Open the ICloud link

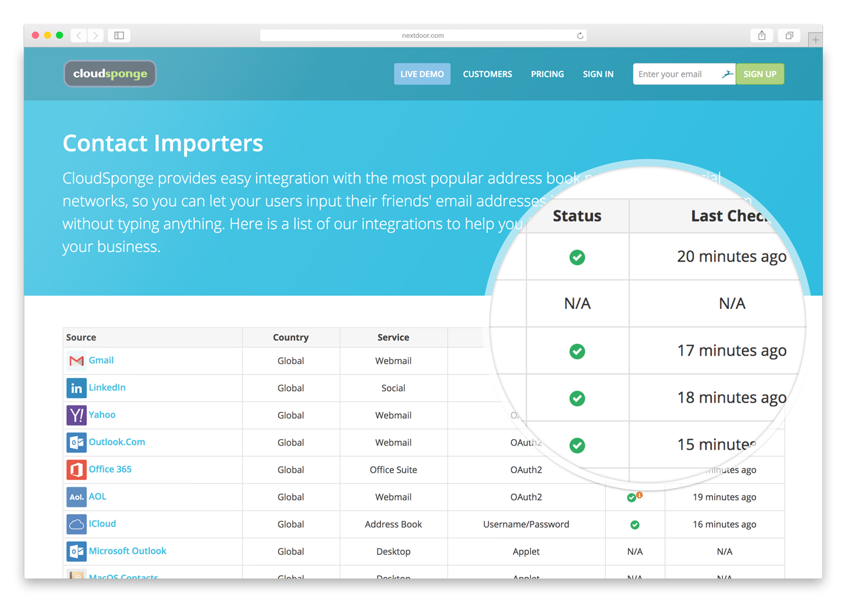[x=102, y=524]
